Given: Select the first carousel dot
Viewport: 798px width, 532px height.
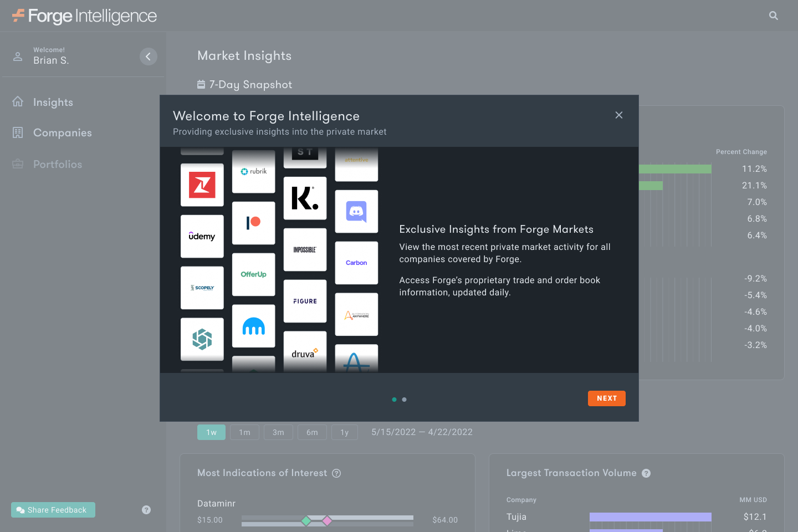Looking at the screenshot, I should (x=394, y=399).
